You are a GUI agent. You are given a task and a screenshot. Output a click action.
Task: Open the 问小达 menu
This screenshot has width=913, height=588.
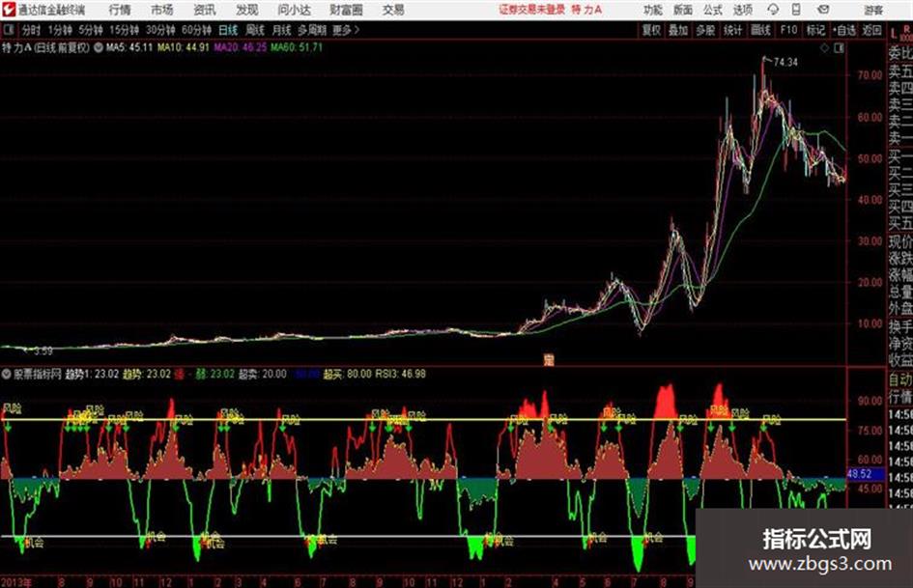[x=294, y=10]
